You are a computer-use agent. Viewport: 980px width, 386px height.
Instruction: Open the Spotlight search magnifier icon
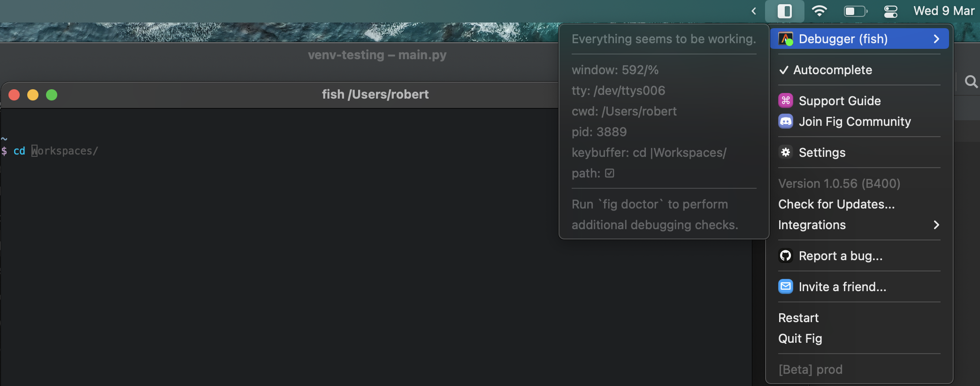(971, 81)
